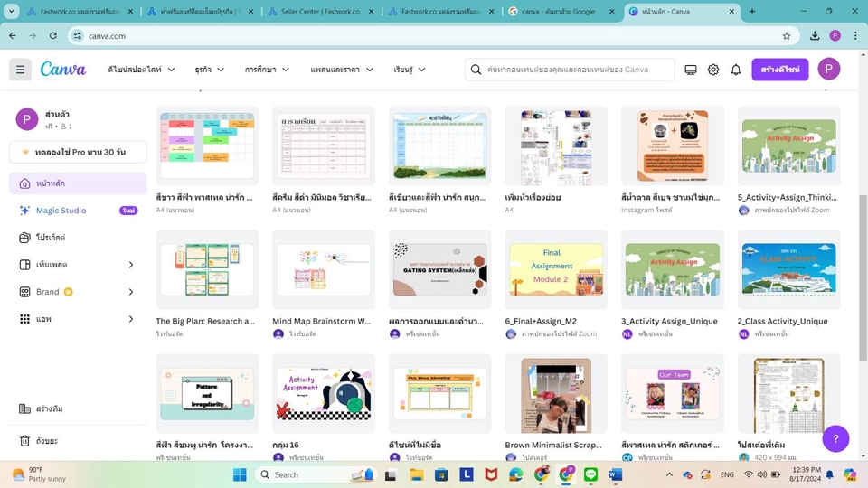Screen dimensions: 868x488
Task: Toggle the Canva hamburger menu
Action: click(x=20, y=70)
